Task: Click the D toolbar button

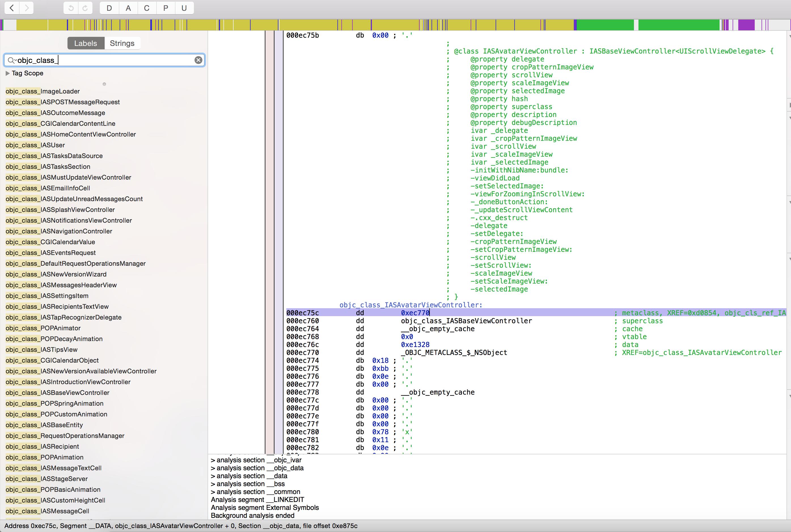Action: point(109,8)
